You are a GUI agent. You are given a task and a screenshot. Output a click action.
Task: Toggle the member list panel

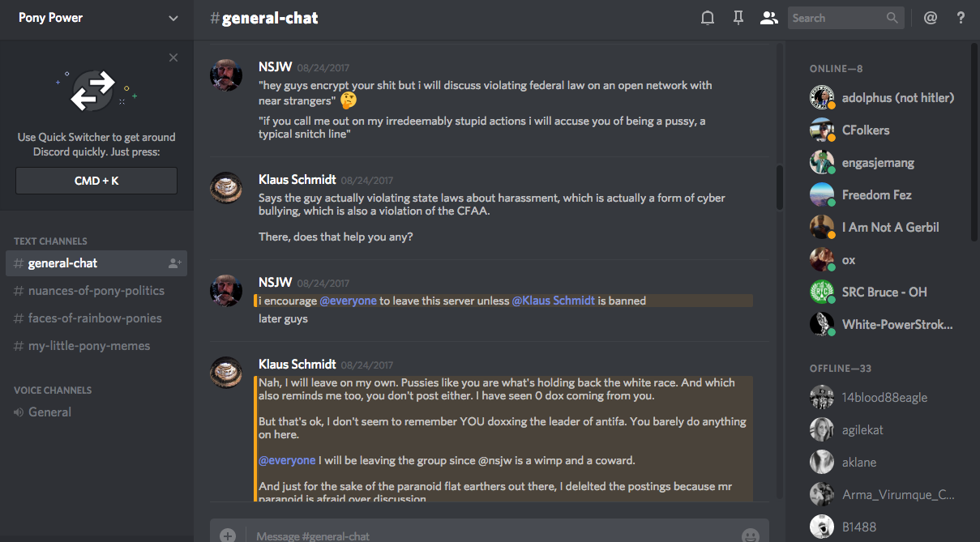768,18
